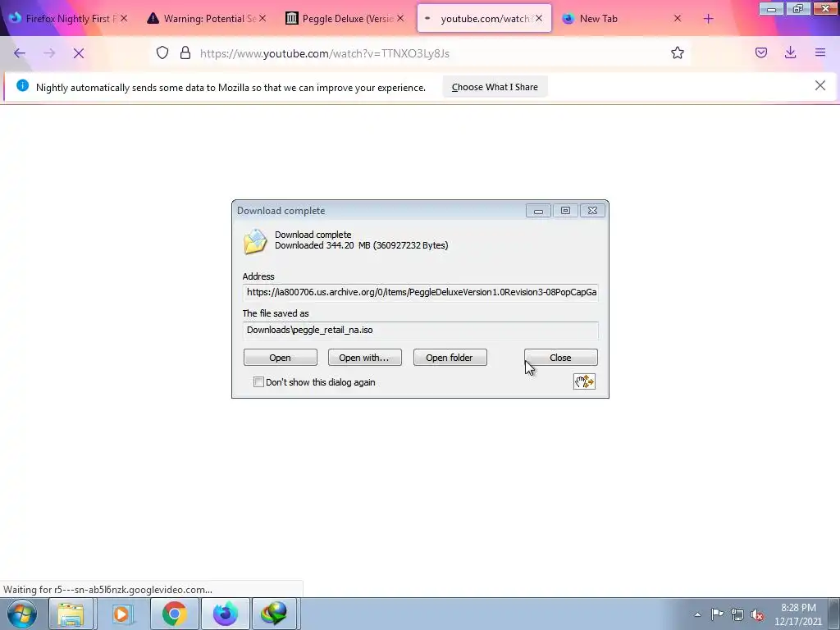This screenshot has height=630, width=840.
Task: Click the Open with... button
Action: click(x=364, y=358)
